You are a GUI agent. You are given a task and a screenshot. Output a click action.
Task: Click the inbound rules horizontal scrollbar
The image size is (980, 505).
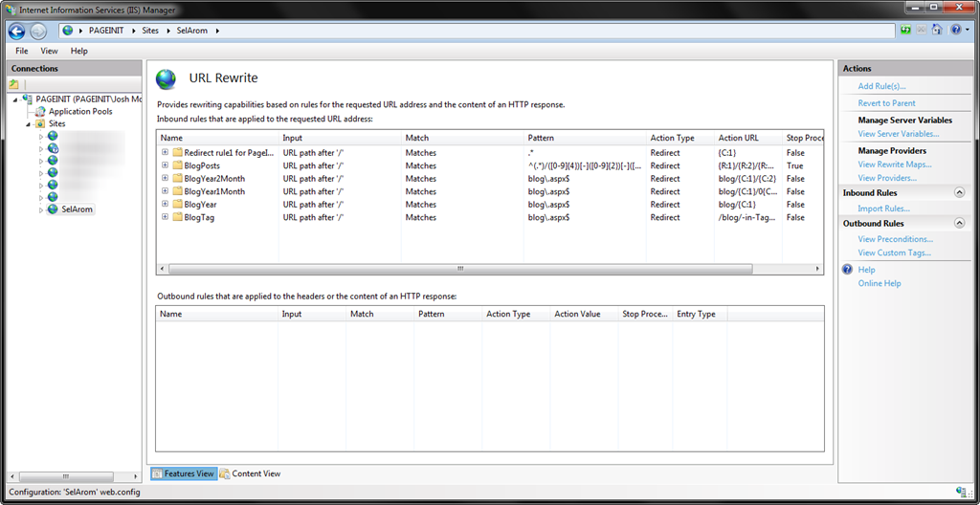[x=459, y=269]
